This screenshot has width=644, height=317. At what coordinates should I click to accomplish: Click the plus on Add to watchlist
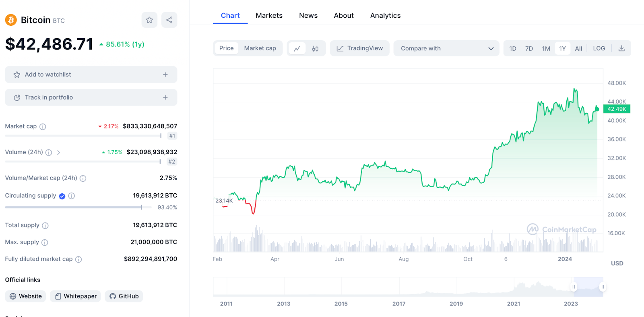tap(165, 75)
